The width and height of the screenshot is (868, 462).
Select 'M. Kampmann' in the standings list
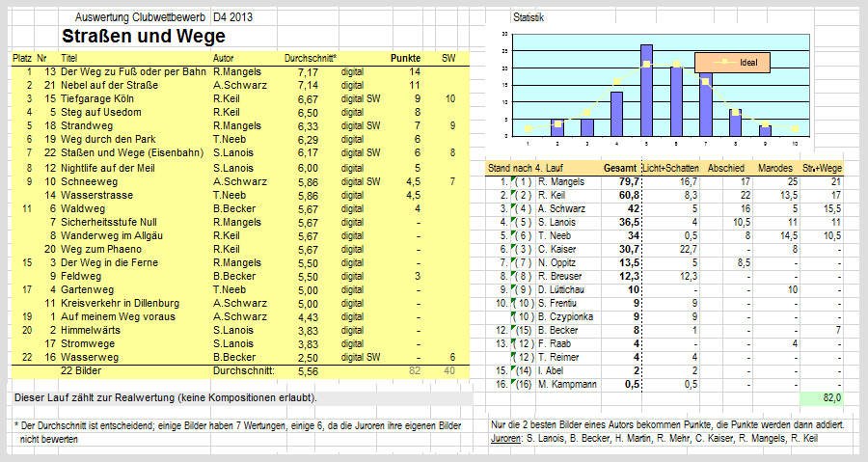(x=567, y=383)
